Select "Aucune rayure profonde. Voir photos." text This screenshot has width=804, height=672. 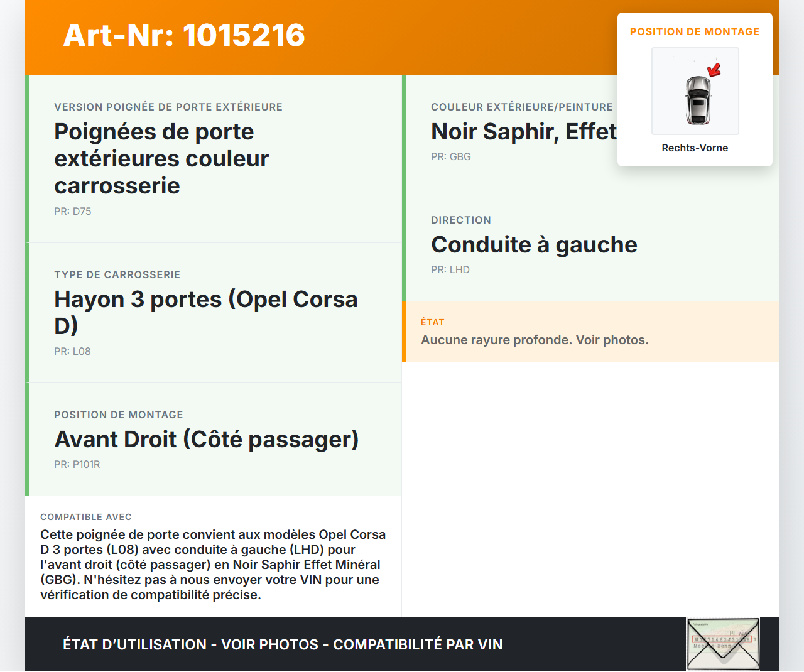tap(535, 340)
